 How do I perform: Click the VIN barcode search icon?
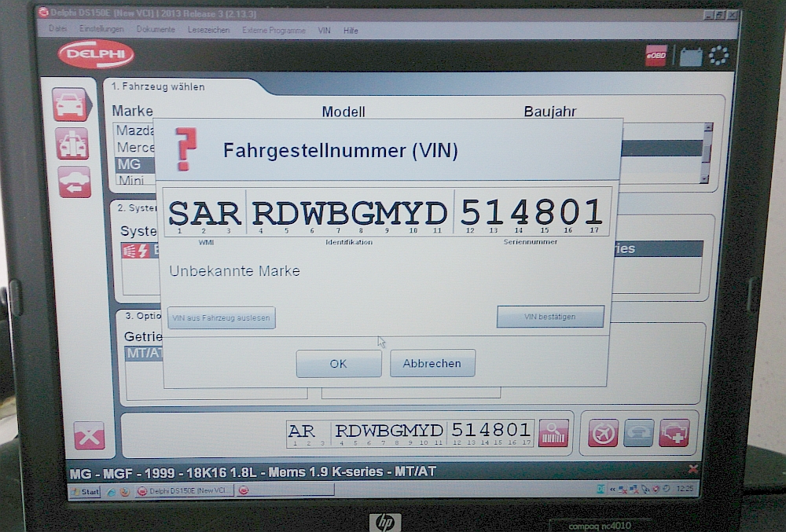click(x=553, y=434)
